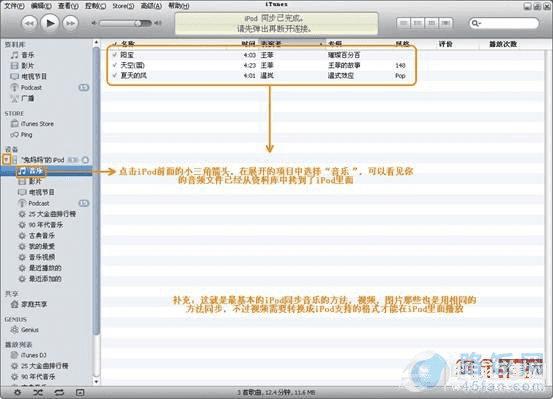
Task: Skip forward to next track
Action: pyautogui.click(x=70, y=24)
